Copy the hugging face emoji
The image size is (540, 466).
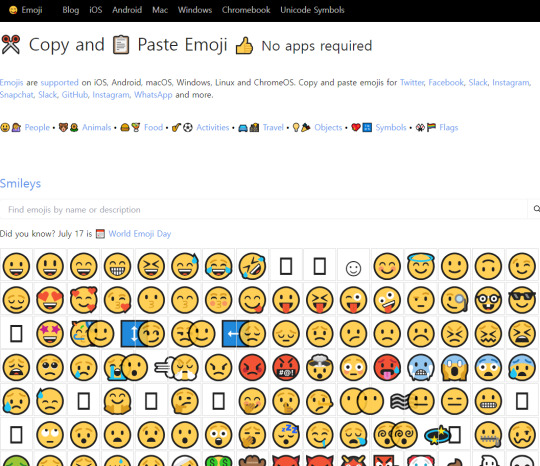pos(117,401)
